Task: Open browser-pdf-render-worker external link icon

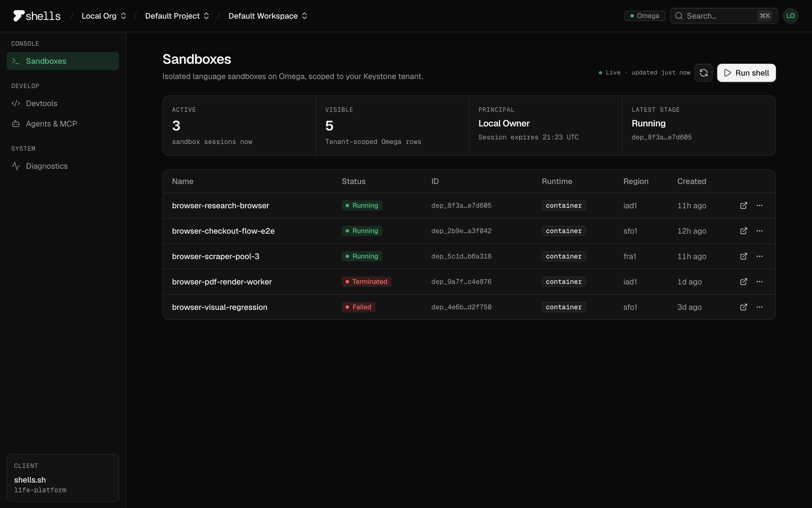Action: click(x=743, y=282)
